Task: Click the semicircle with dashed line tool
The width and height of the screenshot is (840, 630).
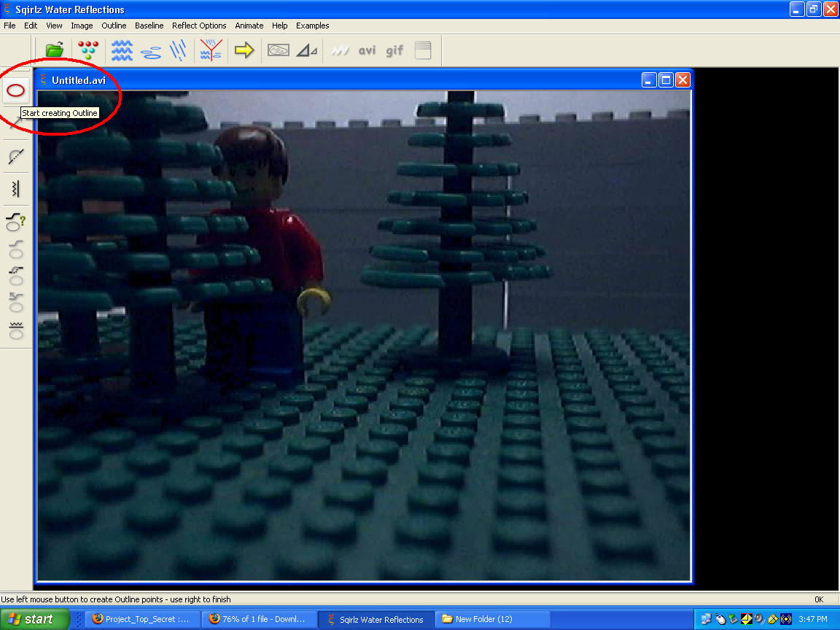Action: pos(16,156)
